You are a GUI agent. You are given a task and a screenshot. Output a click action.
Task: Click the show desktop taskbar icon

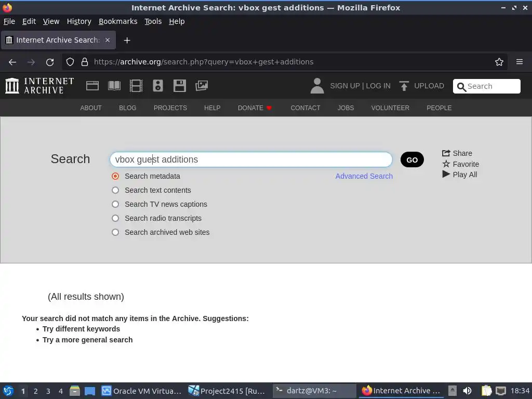coord(90,391)
